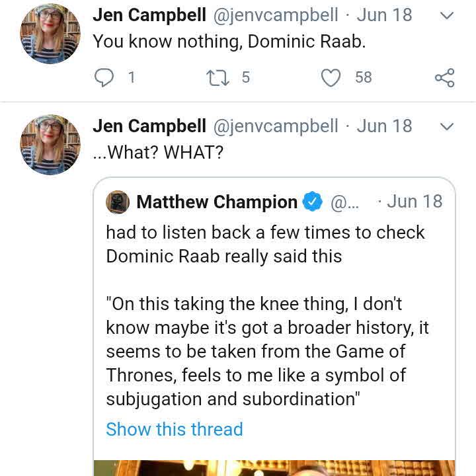Open Jen Campbell's avatar on first tweet
Viewport: 476px width, 476px height.
(x=50, y=33)
